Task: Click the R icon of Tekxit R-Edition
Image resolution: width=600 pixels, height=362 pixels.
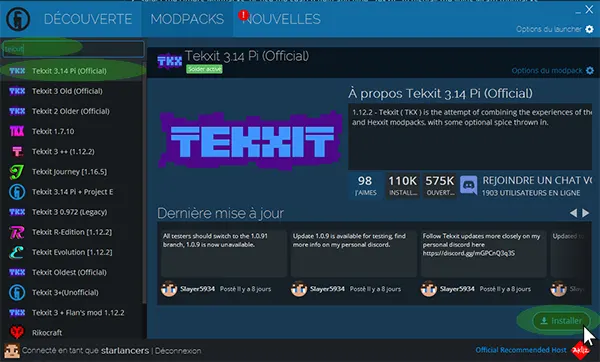Action: (17, 232)
